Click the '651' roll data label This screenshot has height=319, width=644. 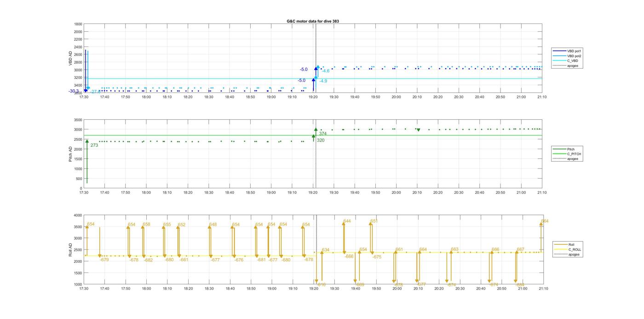(x=374, y=221)
